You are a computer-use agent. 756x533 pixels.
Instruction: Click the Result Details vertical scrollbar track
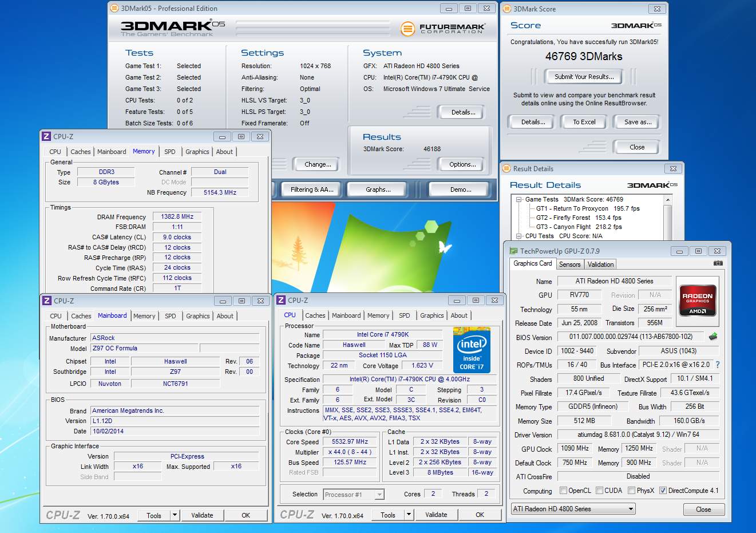(667, 222)
